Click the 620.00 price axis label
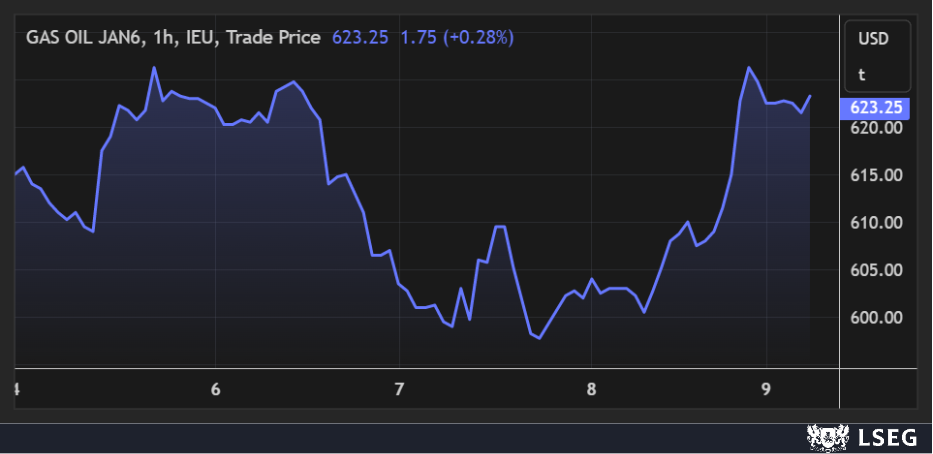933x454 pixels. coord(877,128)
